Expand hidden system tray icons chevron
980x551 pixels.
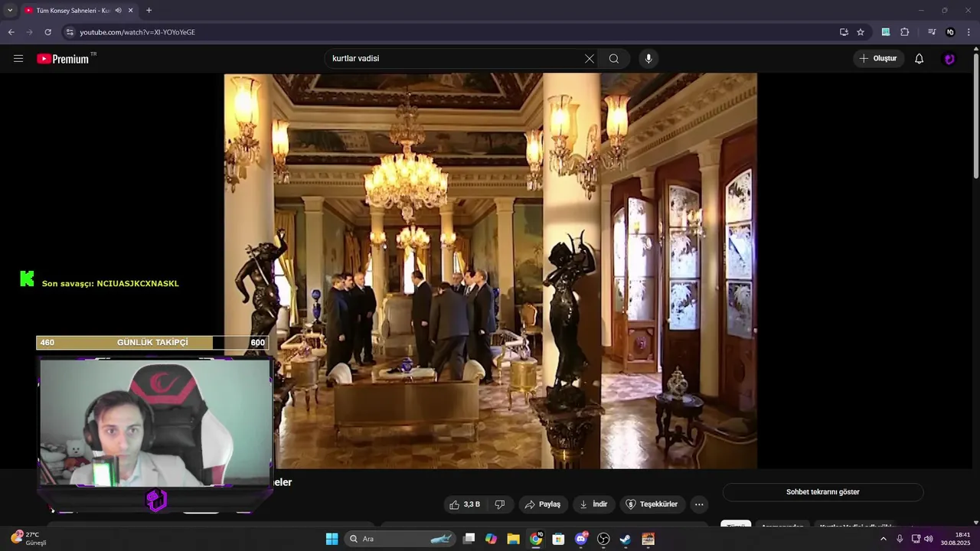[883, 539]
